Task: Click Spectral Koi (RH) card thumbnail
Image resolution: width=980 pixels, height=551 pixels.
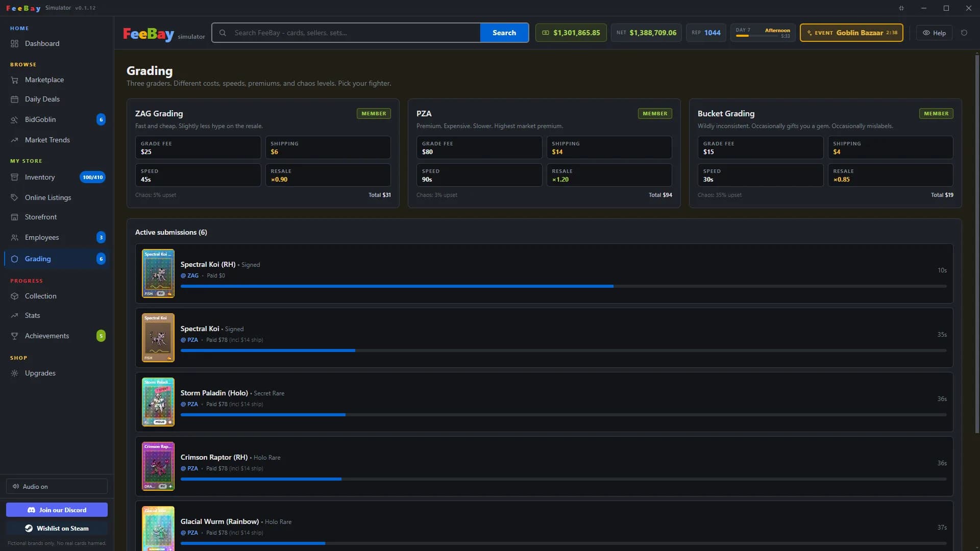Action: (158, 274)
